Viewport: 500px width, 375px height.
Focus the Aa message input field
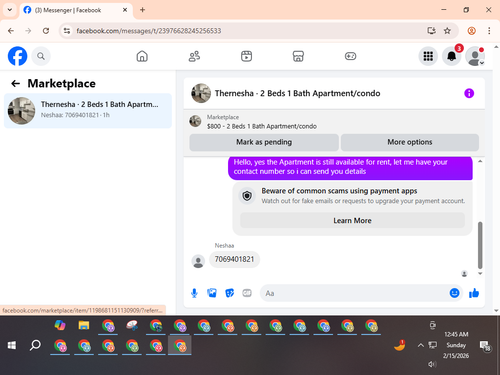pos(353,293)
